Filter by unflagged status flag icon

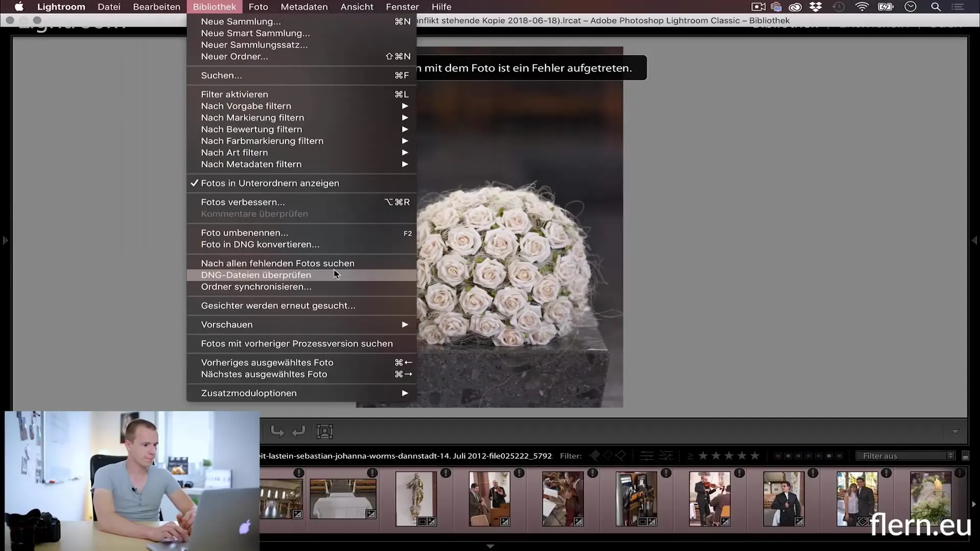tap(608, 456)
